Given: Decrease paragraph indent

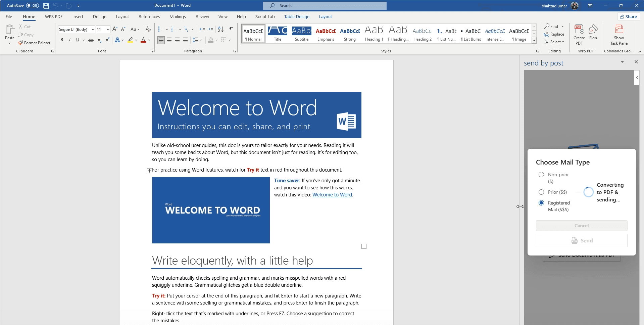Looking at the screenshot, I should click(x=202, y=29).
